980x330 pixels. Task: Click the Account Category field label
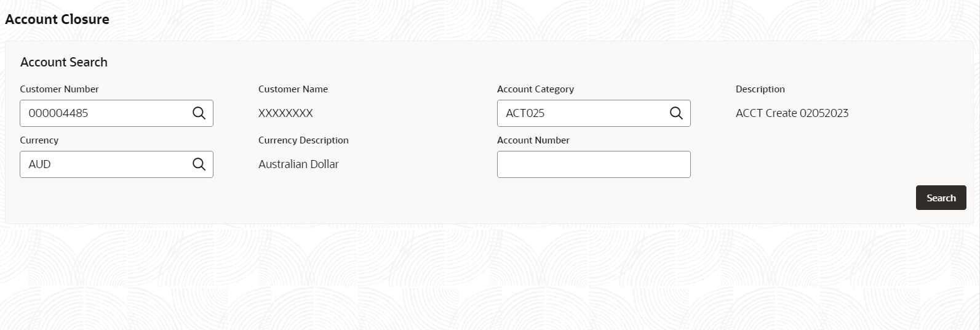(x=535, y=89)
